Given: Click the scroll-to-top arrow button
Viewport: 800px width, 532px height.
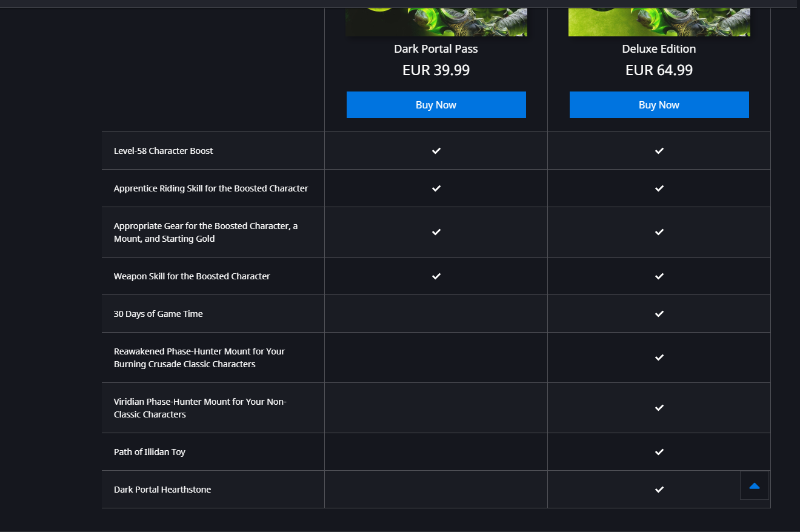Looking at the screenshot, I should point(755,485).
